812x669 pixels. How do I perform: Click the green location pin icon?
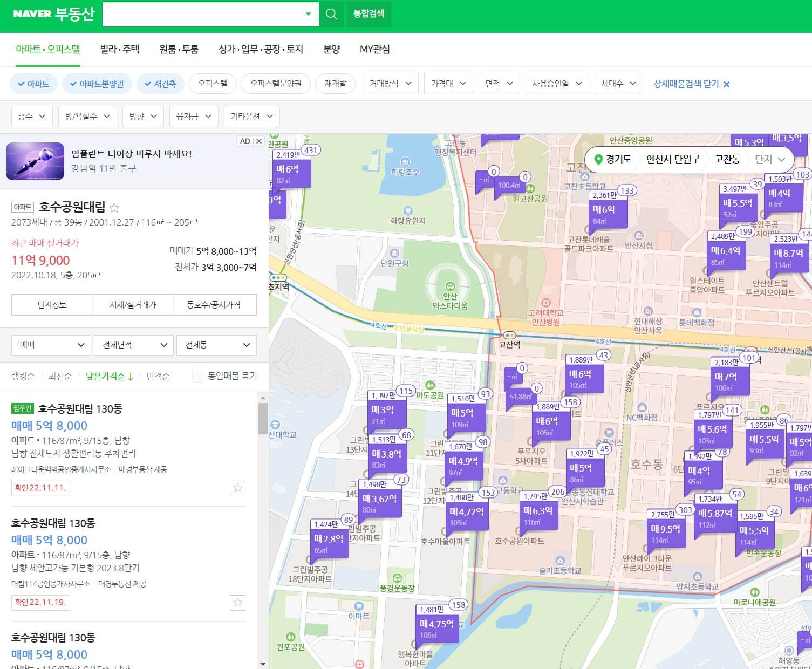pyautogui.click(x=598, y=160)
